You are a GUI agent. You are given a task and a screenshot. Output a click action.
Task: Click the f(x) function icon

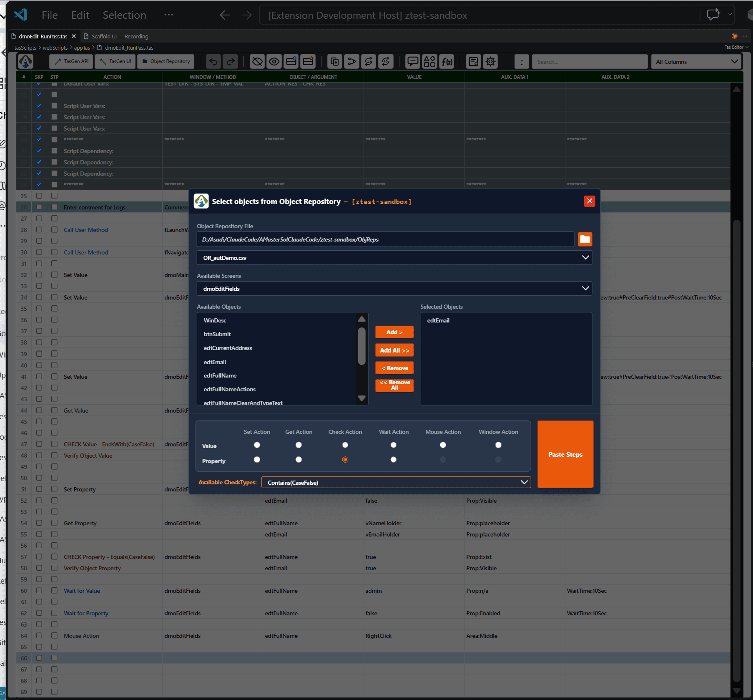pos(447,62)
